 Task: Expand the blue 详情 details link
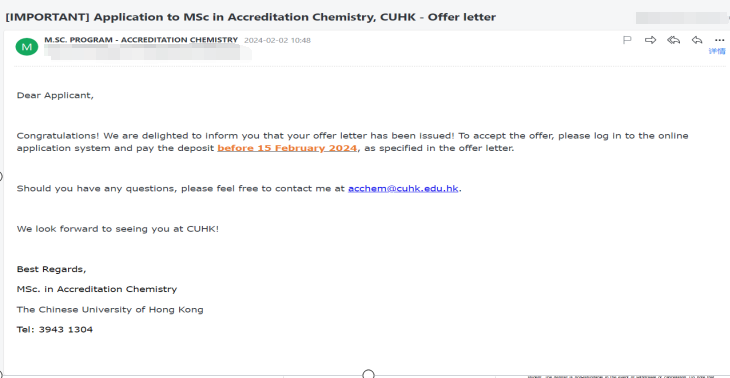pos(717,51)
